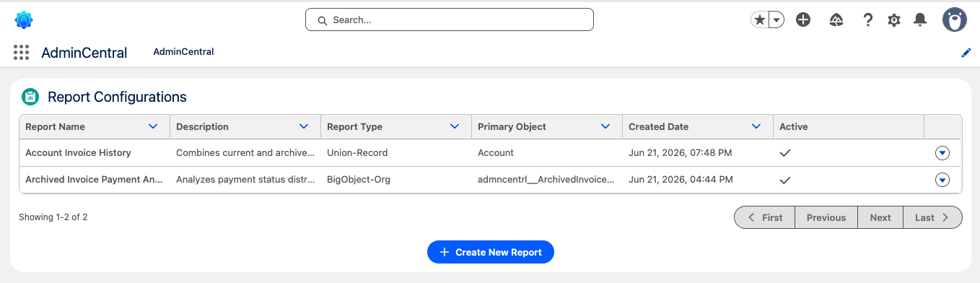Click the 'Showing 1-2 of 2' text
The image size is (980, 283).
(53, 217)
